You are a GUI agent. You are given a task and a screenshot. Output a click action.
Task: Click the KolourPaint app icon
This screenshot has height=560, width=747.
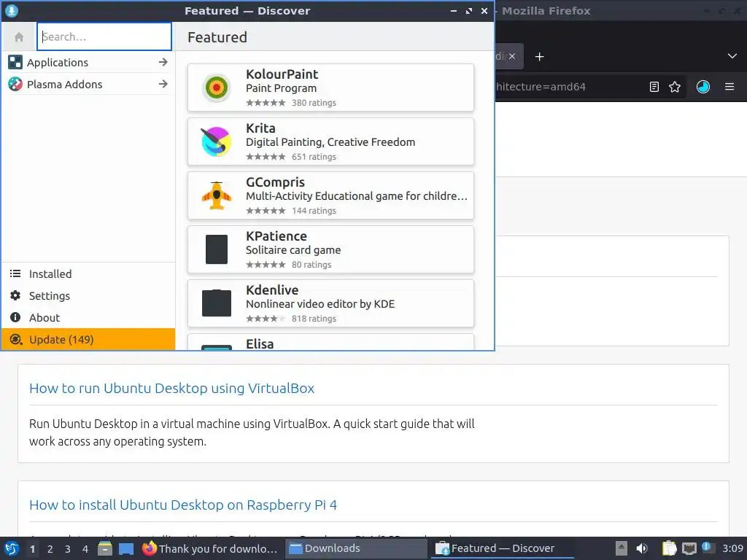(216, 87)
